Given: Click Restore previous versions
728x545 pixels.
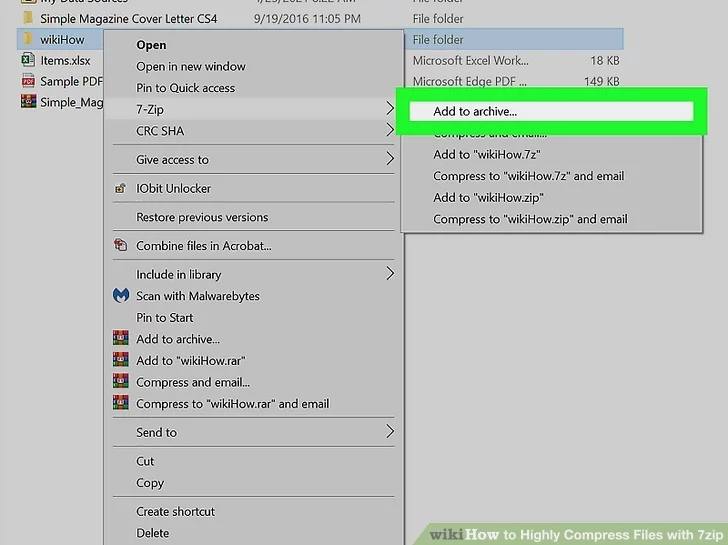Looking at the screenshot, I should (x=202, y=217).
